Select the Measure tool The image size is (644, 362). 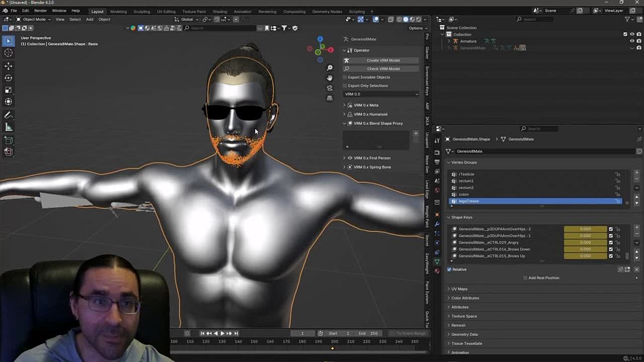pos(9,127)
